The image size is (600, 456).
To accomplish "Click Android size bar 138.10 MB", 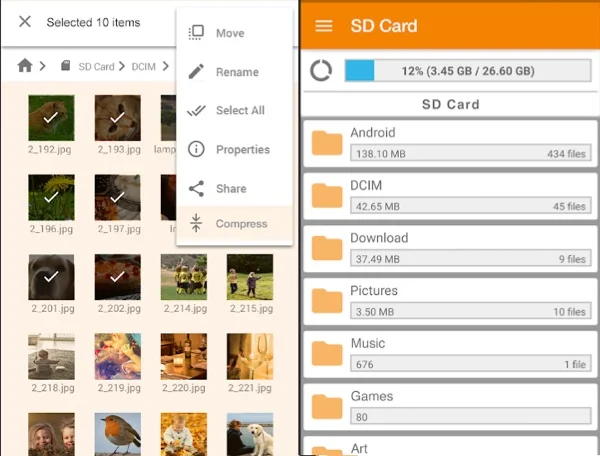I will (471, 153).
